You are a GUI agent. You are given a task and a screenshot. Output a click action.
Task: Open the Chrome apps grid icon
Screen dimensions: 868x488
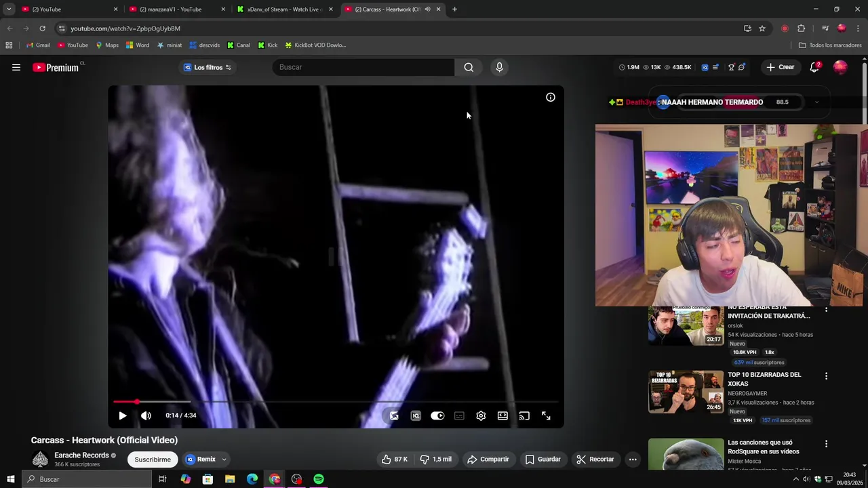tap(9, 45)
